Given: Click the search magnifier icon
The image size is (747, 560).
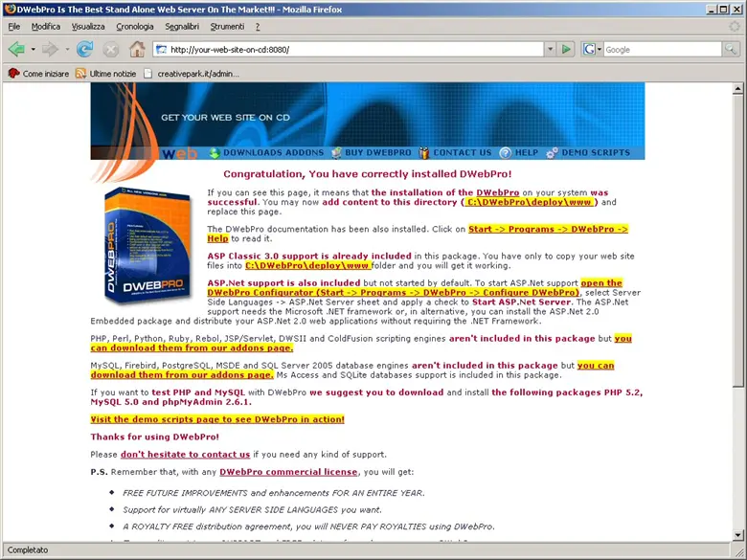Looking at the screenshot, I should click(x=731, y=49).
